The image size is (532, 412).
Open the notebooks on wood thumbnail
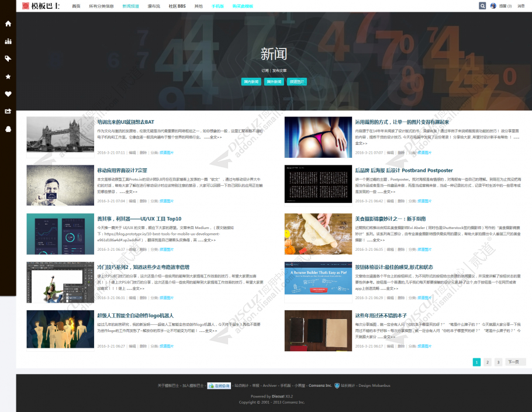pyautogui.click(x=318, y=331)
